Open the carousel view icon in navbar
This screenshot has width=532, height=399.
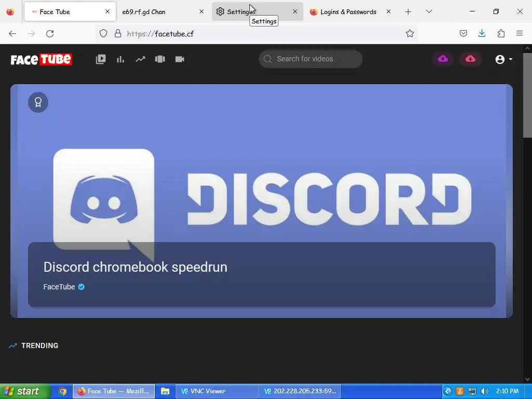[x=160, y=59]
